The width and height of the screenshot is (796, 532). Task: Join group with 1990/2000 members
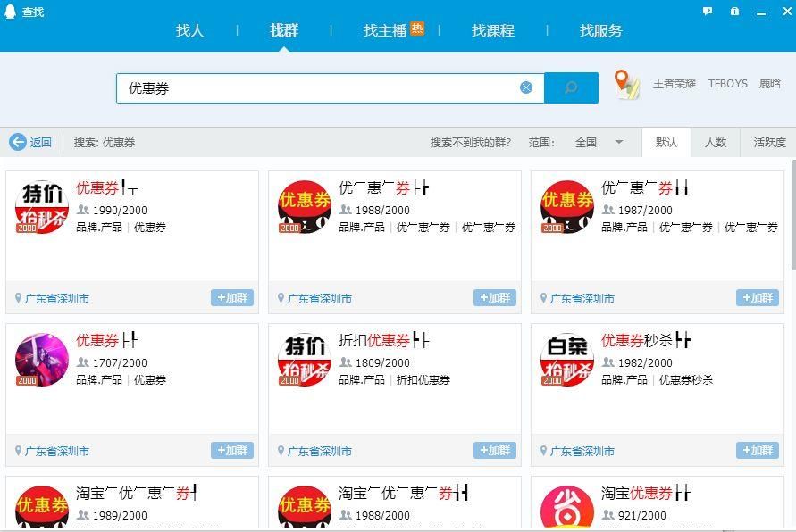tap(232, 298)
